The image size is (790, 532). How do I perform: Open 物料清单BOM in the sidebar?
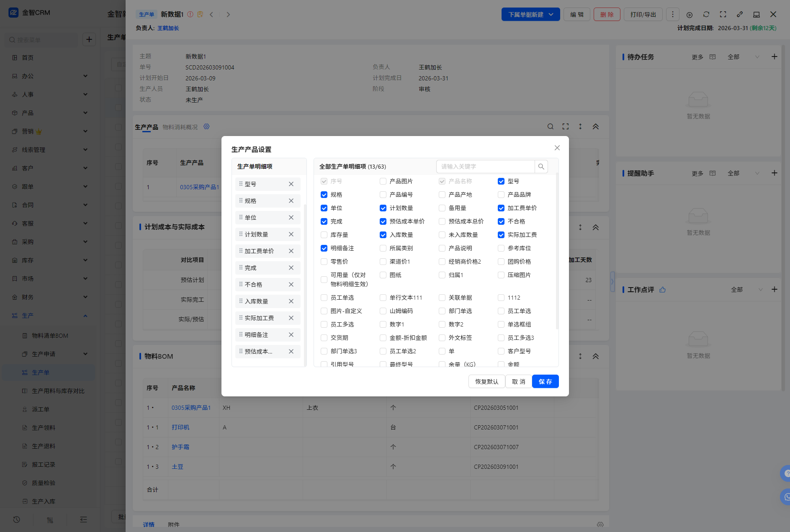pyautogui.click(x=50, y=336)
